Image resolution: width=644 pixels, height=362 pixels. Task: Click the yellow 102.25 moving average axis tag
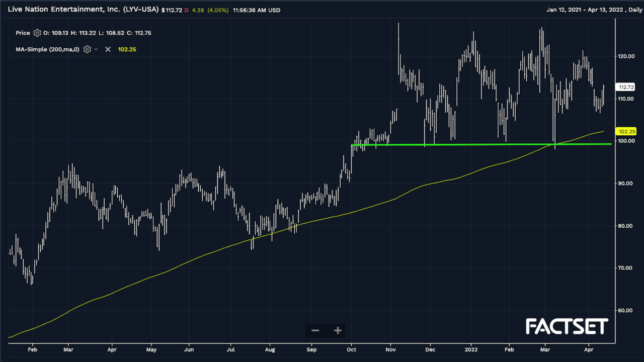click(x=625, y=131)
